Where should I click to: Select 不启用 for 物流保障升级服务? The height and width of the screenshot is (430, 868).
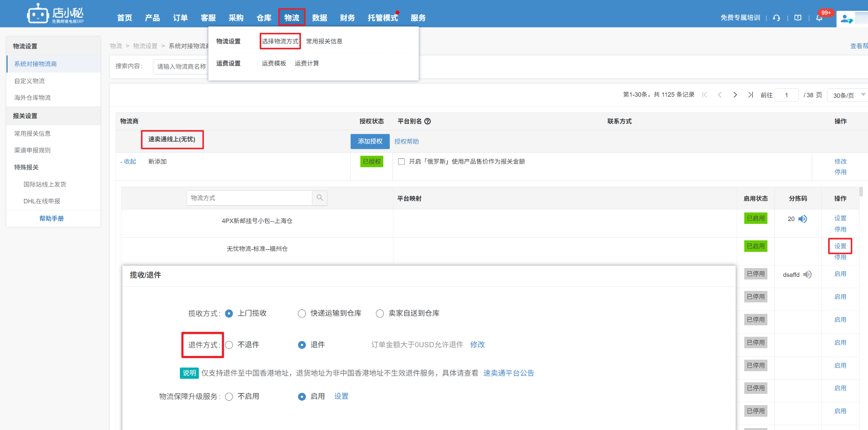click(229, 397)
